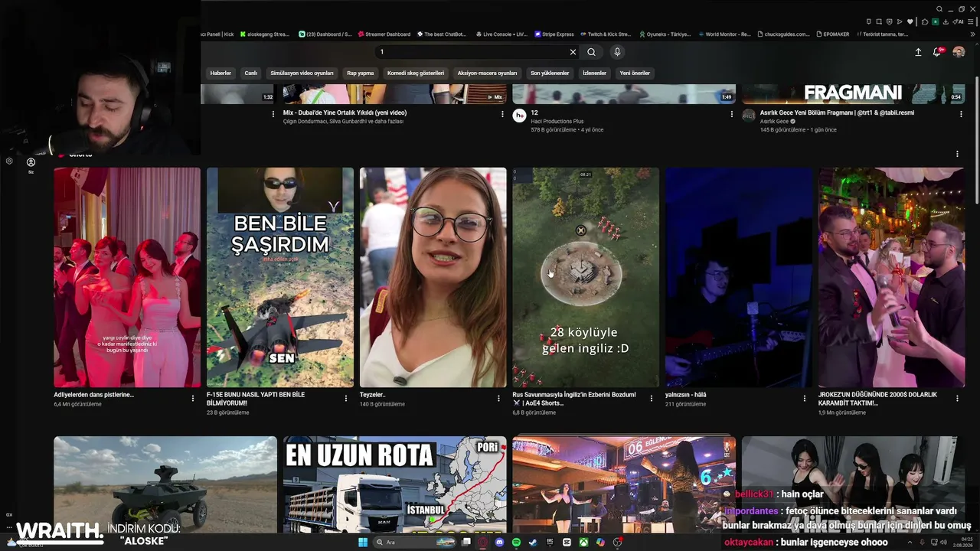This screenshot has width=980, height=551.
Task: Open the browser sidebar settings gear
Action: tap(9, 161)
